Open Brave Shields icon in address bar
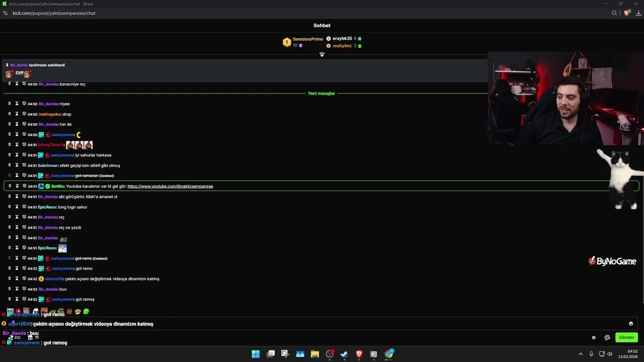This screenshot has height=362, width=644. (x=627, y=13)
